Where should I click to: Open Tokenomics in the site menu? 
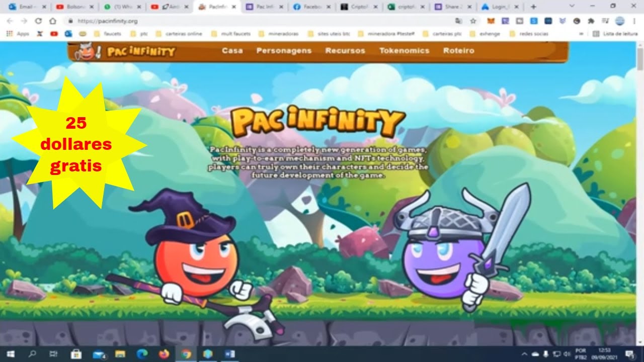pyautogui.click(x=404, y=51)
